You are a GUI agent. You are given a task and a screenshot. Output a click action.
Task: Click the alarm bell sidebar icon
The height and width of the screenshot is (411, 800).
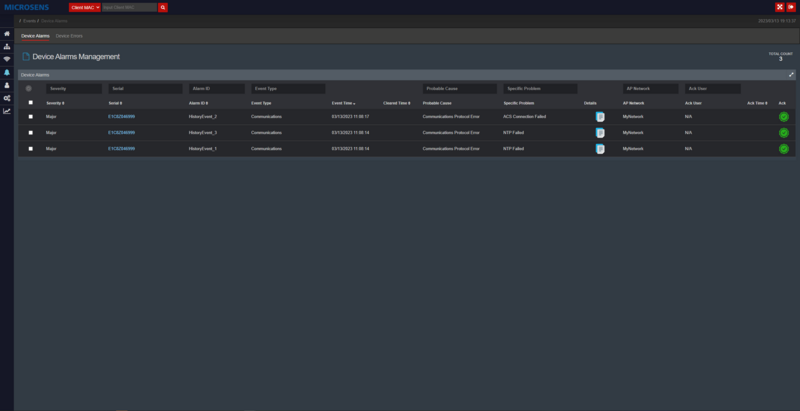tap(7, 73)
